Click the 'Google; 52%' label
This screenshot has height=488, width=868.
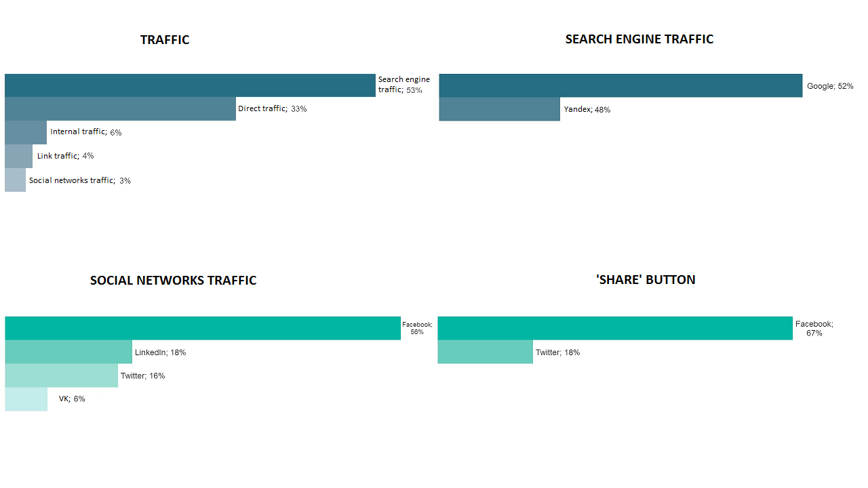pos(830,86)
